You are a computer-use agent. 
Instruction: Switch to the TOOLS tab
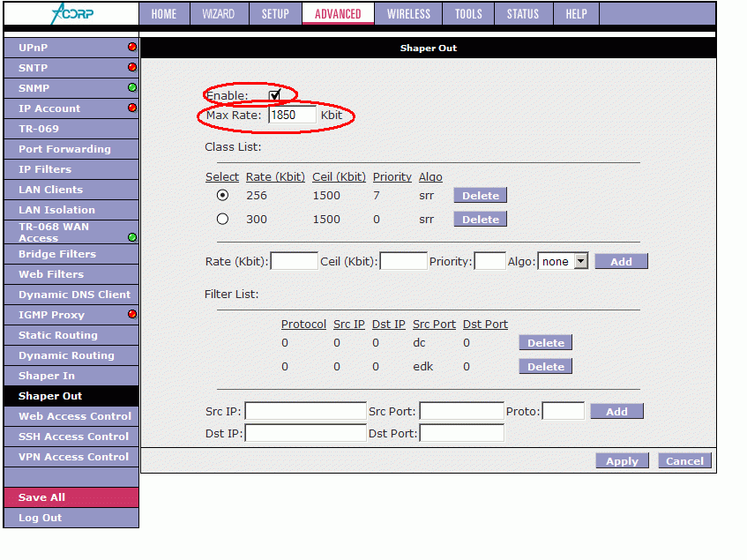tap(468, 14)
